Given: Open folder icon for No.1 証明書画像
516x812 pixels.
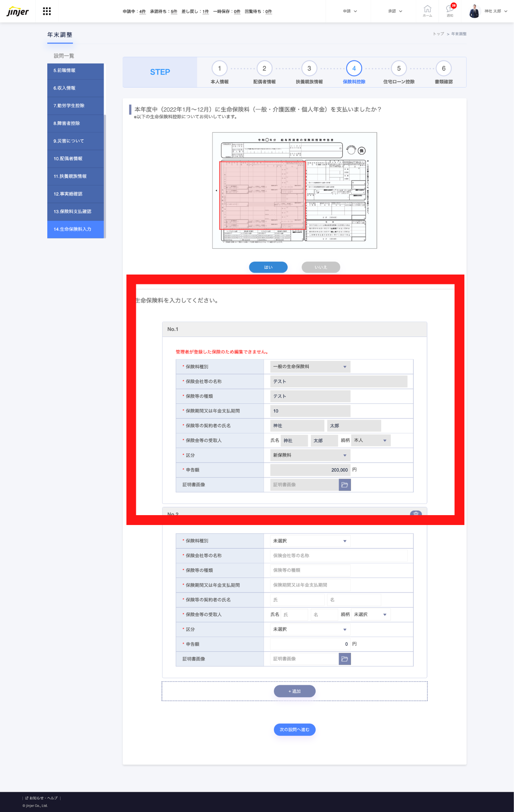Looking at the screenshot, I should [x=345, y=485].
